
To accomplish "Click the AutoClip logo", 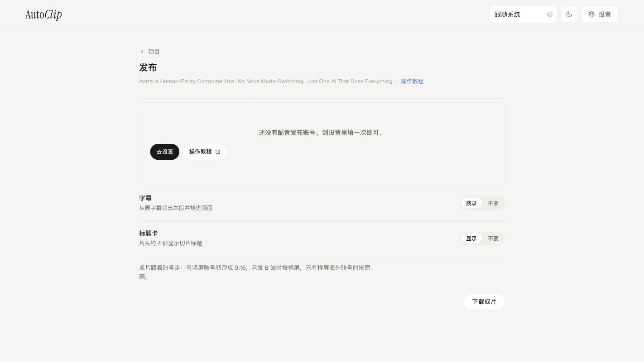I will click(43, 14).
